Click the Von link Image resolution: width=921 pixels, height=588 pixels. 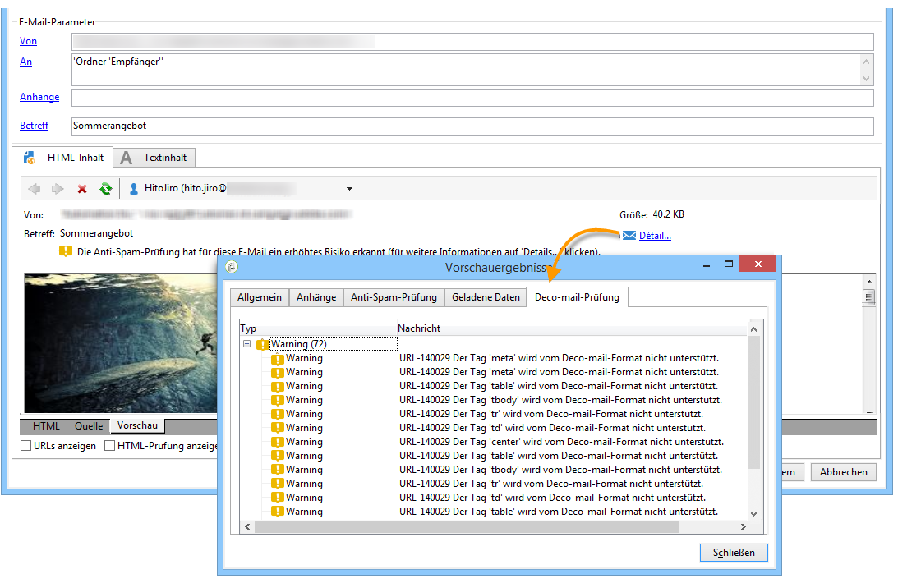coord(28,41)
